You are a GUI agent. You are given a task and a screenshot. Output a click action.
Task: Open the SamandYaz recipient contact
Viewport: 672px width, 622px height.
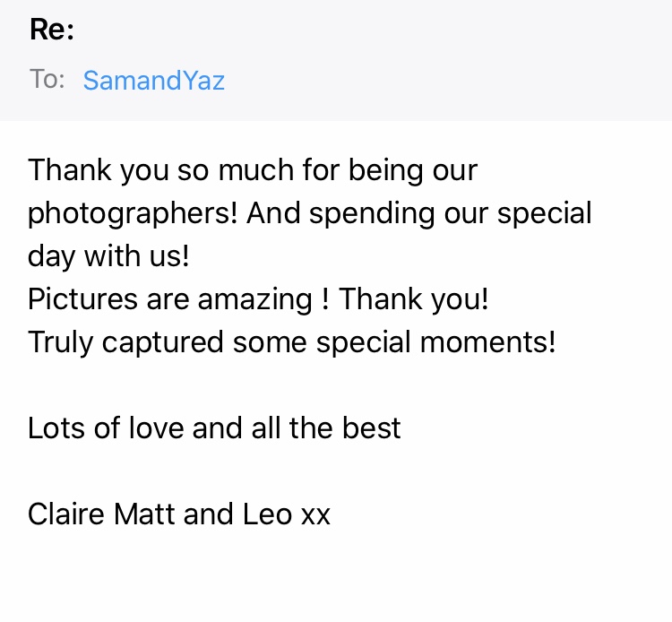point(153,80)
